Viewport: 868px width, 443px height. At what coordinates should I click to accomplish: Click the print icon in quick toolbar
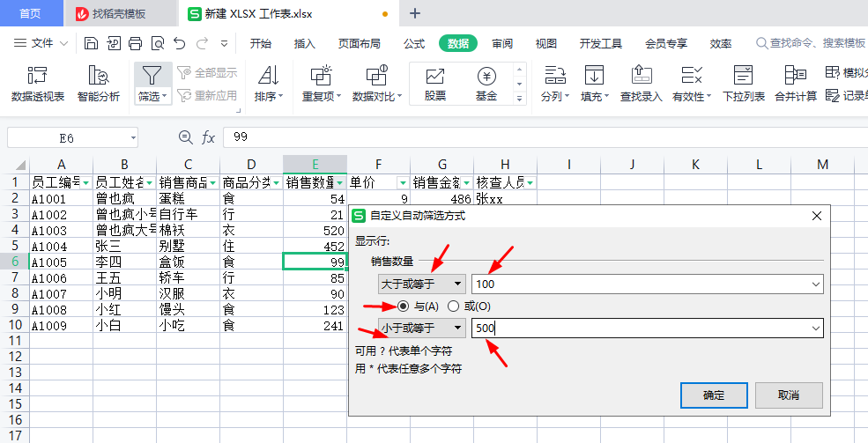click(135, 43)
